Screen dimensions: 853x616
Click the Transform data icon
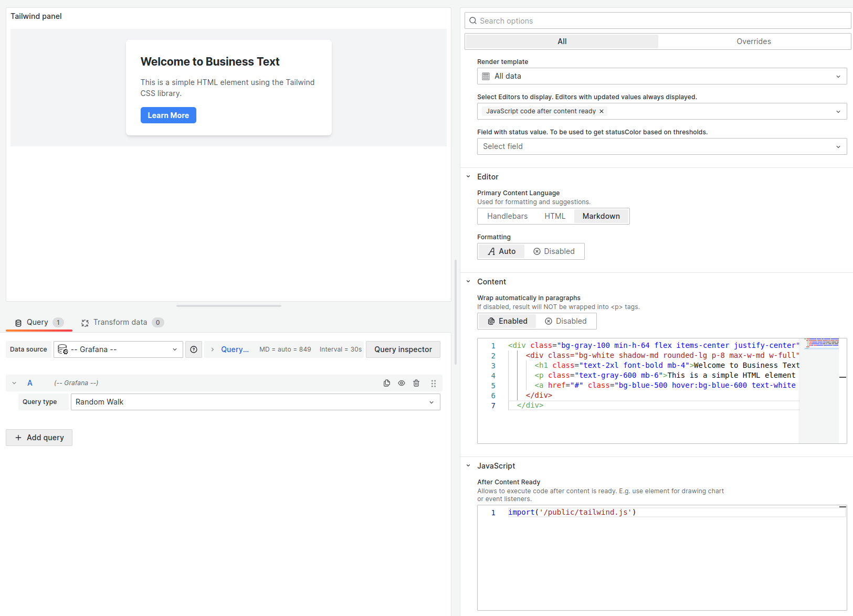[85, 322]
